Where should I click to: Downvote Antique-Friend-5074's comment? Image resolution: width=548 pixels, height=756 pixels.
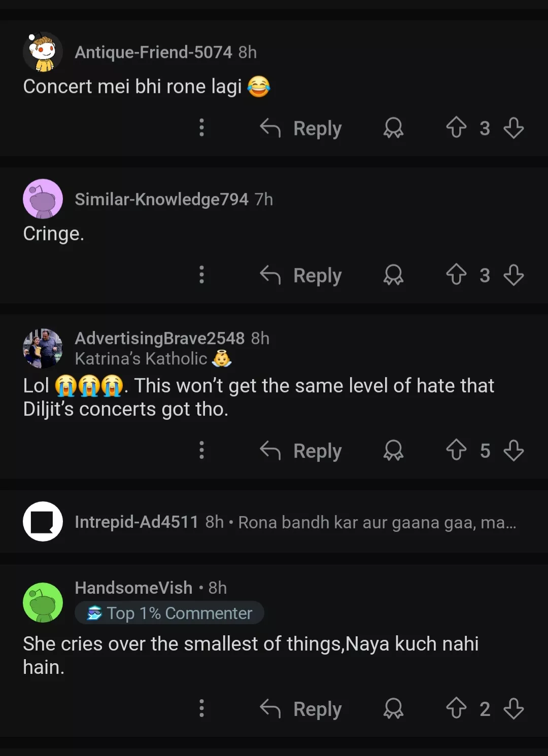513,128
